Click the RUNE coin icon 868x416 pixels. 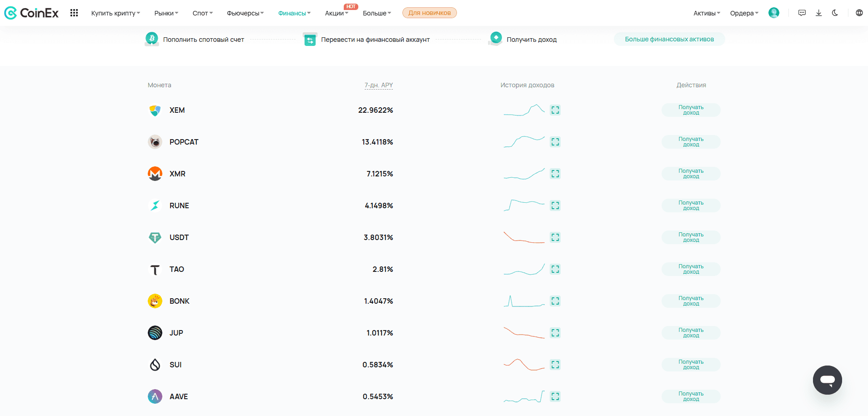point(155,205)
